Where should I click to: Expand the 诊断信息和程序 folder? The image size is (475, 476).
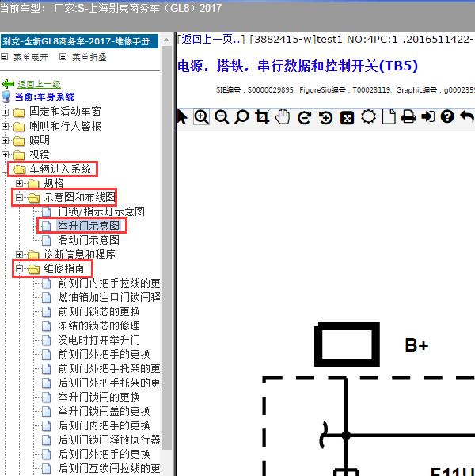[x=19, y=254]
